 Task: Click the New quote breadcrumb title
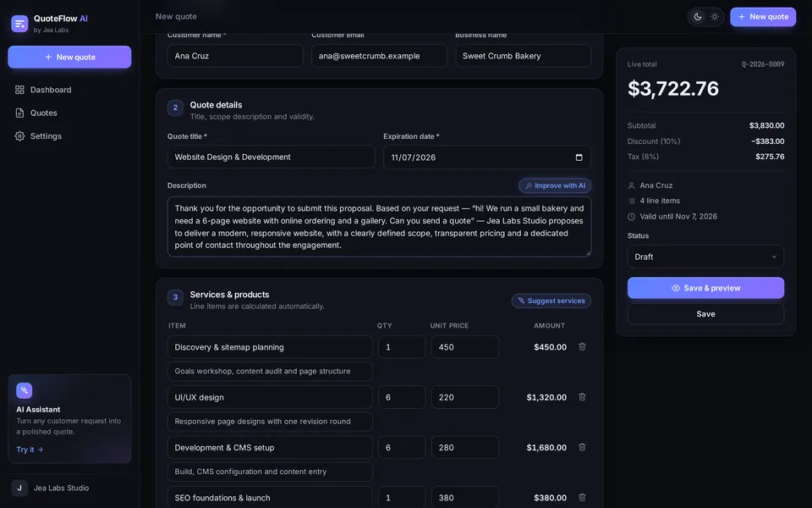[176, 17]
